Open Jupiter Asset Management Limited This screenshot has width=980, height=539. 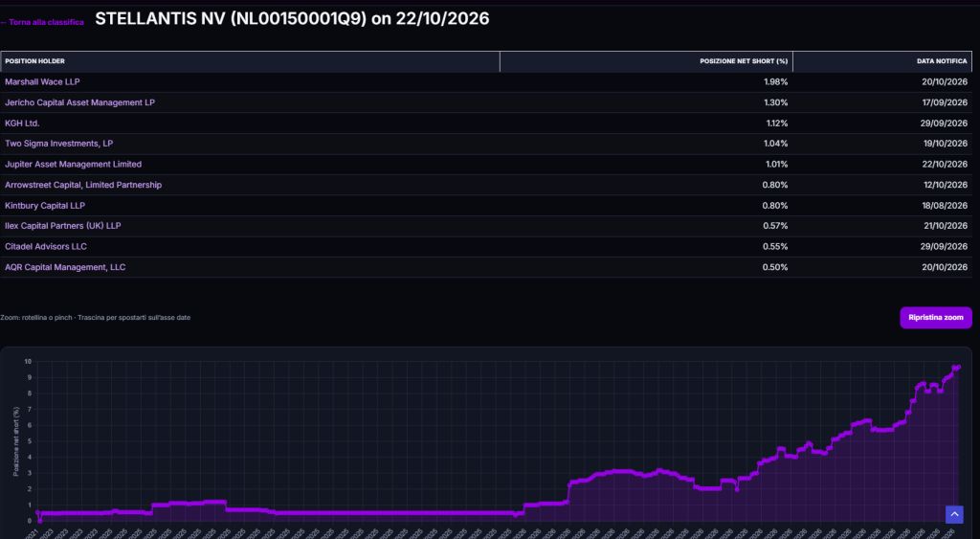73,164
